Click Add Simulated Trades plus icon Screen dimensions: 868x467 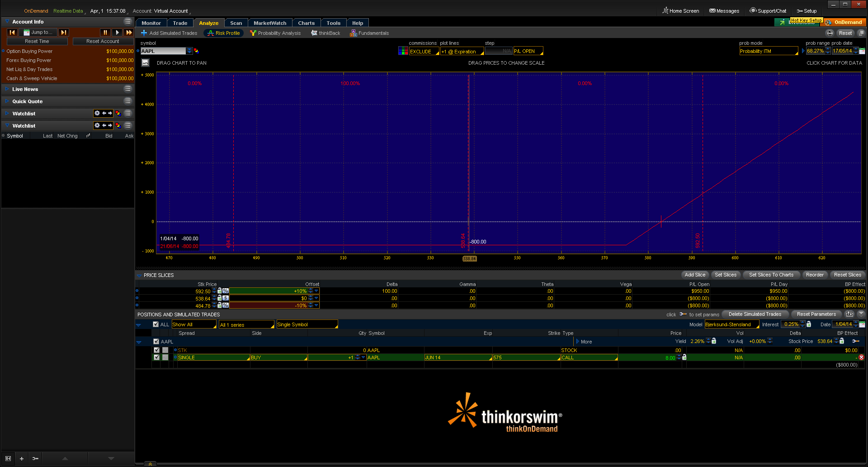(144, 33)
